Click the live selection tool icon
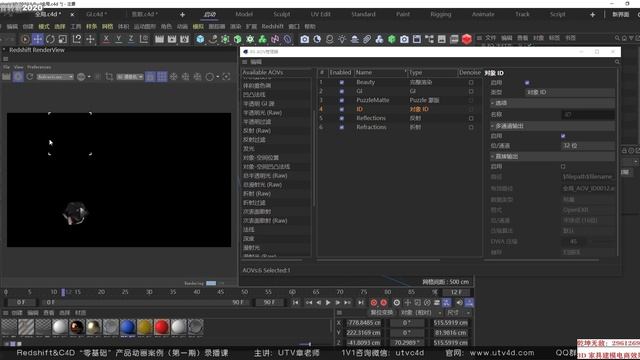The width and height of the screenshot is (640, 360). 25,39
